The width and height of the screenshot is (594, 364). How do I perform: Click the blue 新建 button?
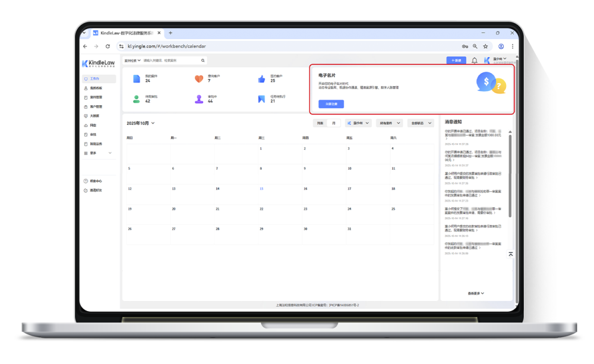point(456,61)
